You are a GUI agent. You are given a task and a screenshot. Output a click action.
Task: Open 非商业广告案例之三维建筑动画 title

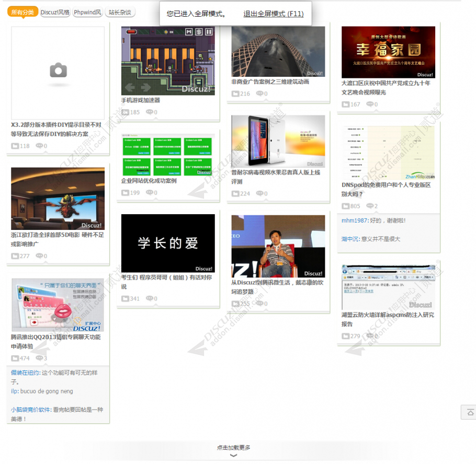click(x=270, y=82)
